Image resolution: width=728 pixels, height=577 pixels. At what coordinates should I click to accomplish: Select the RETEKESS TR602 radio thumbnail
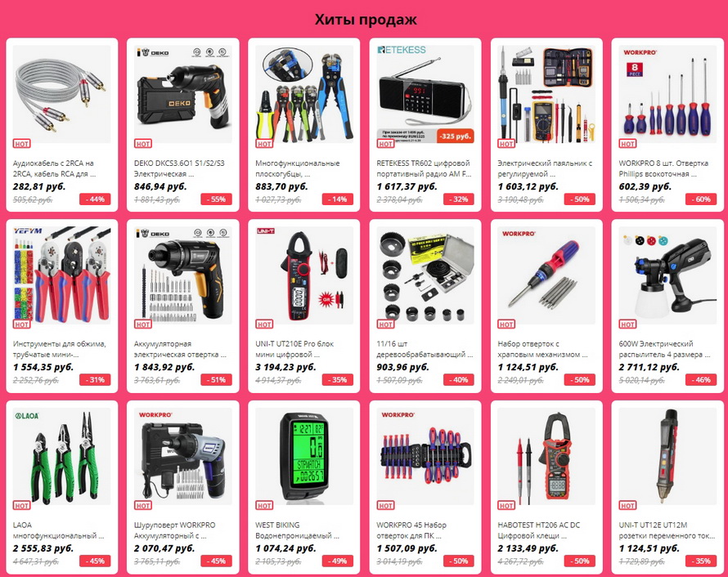coord(425,94)
